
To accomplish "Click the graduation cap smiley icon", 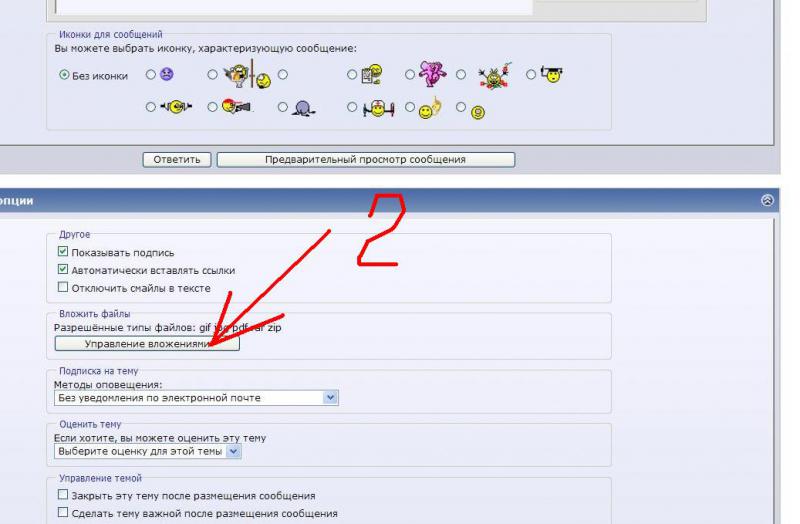I will 550,74.
